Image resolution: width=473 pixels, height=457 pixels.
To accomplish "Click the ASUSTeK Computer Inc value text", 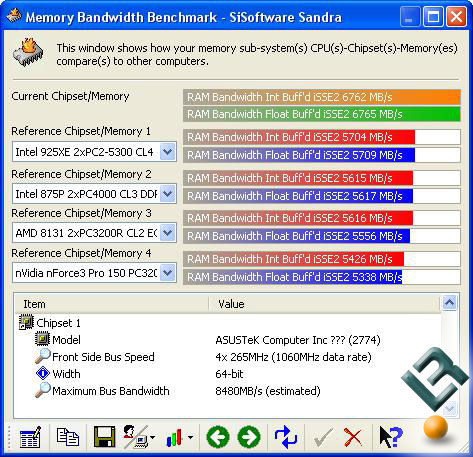I will [298, 340].
